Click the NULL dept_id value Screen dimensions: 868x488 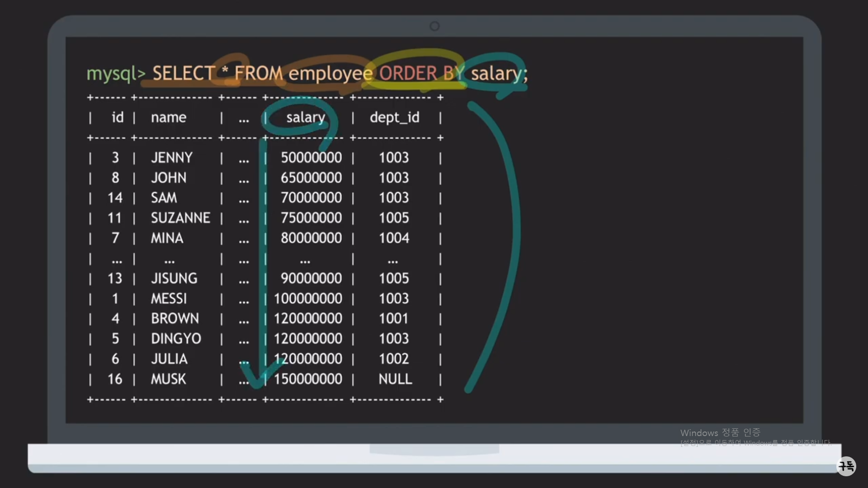[x=395, y=379]
